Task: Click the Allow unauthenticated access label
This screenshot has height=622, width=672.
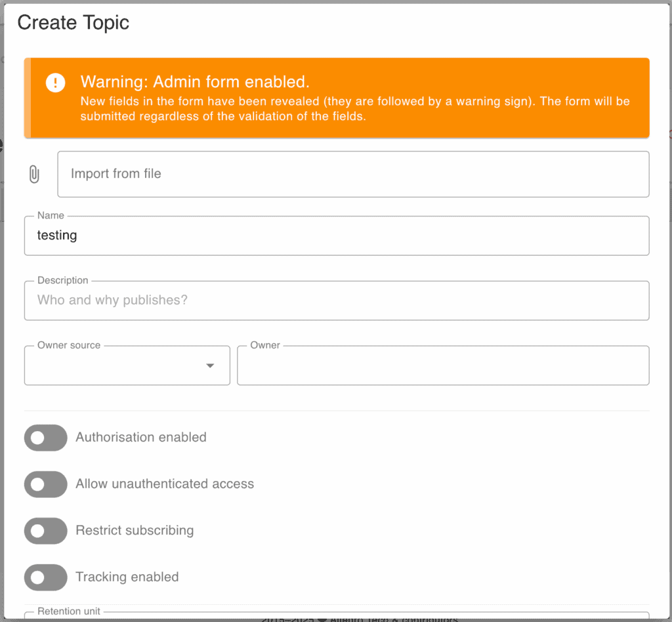Action: (165, 484)
